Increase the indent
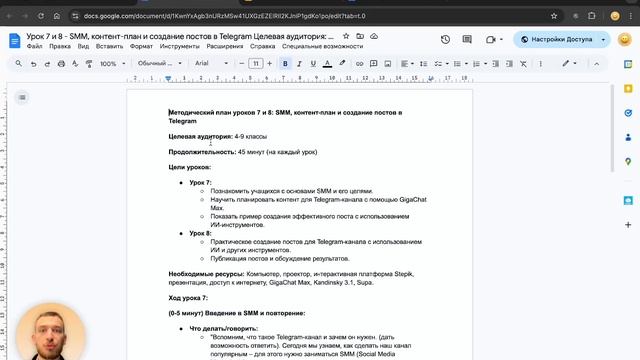640x360 pixels. click(509, 64)
